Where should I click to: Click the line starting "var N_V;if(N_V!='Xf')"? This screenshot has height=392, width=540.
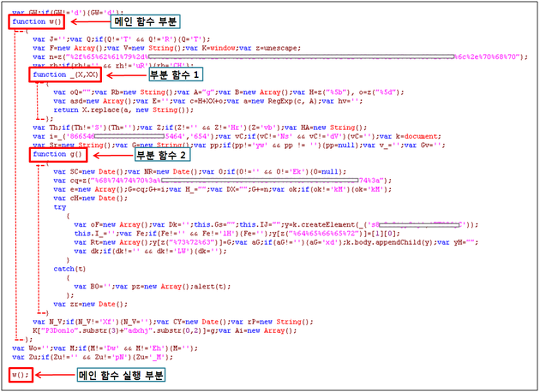pos(173,322)
